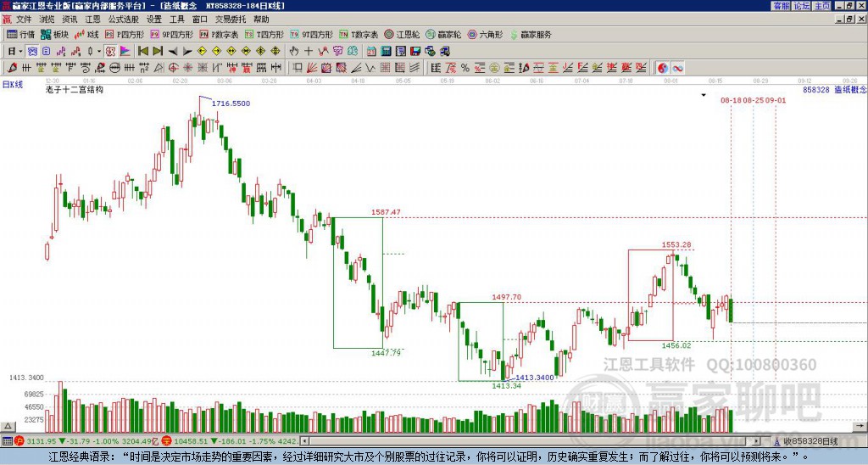Click the 1716.5500 high price label
Screen dimensions: 868x465
[231, 104]
